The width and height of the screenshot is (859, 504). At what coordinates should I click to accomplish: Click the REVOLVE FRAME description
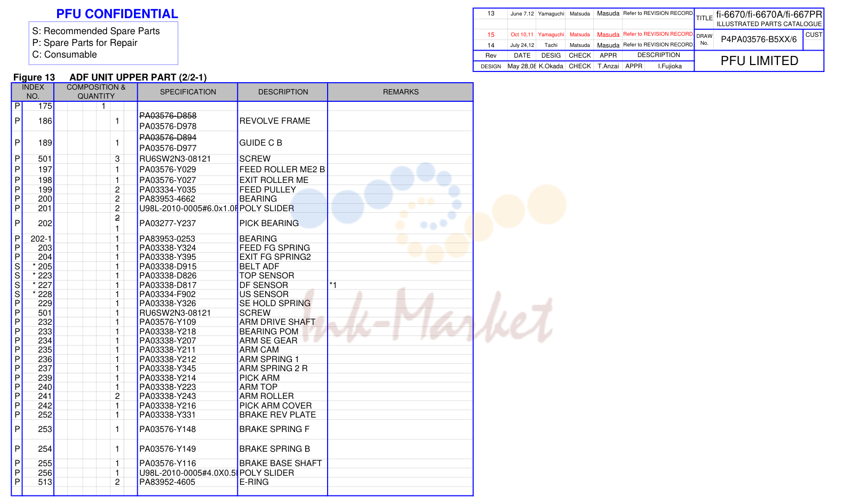pos(275,121)
